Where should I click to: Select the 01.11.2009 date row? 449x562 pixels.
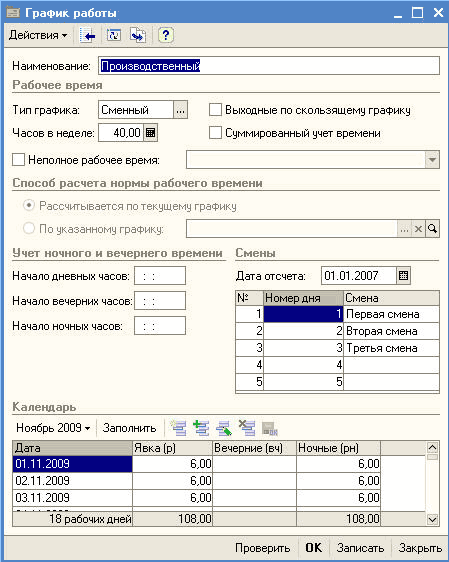tap(72, 464)
